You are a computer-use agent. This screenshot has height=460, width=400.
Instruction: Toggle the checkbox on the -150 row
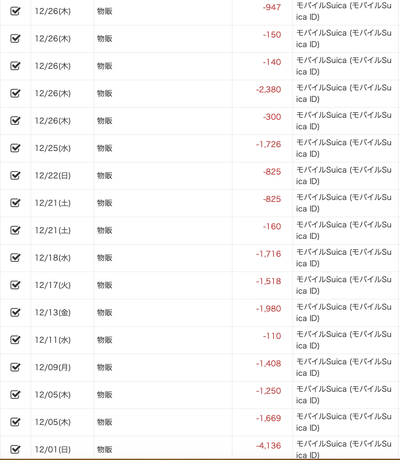[x=15, y=39]
